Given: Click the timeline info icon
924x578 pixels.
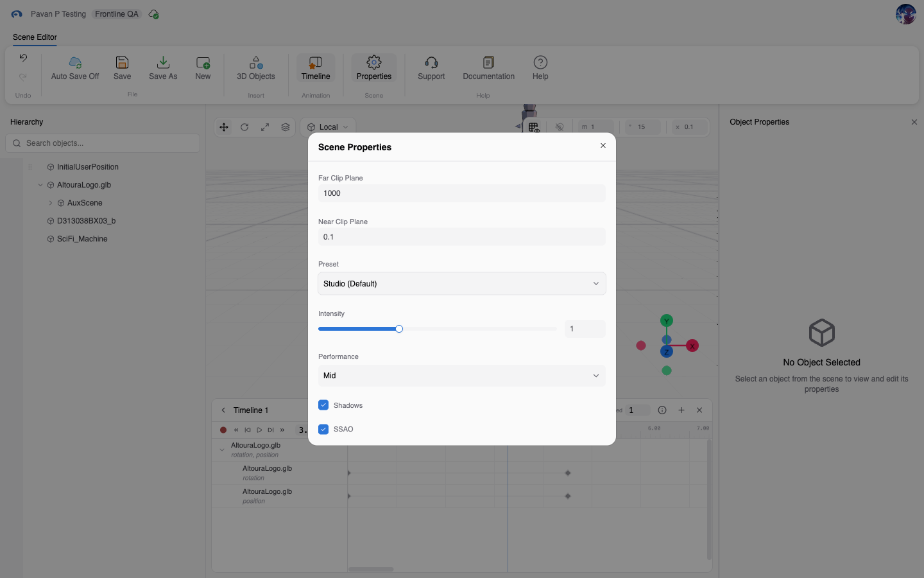Looking at the screenshot, I should click(x=662, y=410).
